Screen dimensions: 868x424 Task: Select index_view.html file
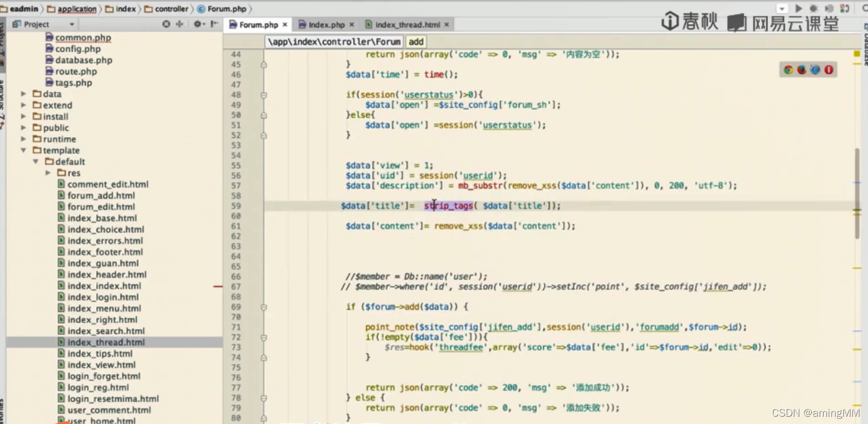pos(97,364)
